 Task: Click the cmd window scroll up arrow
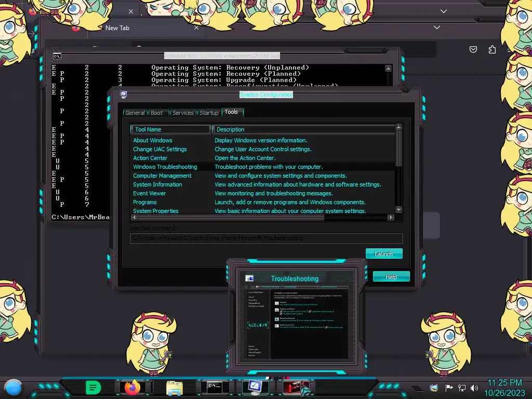point(389,69)
